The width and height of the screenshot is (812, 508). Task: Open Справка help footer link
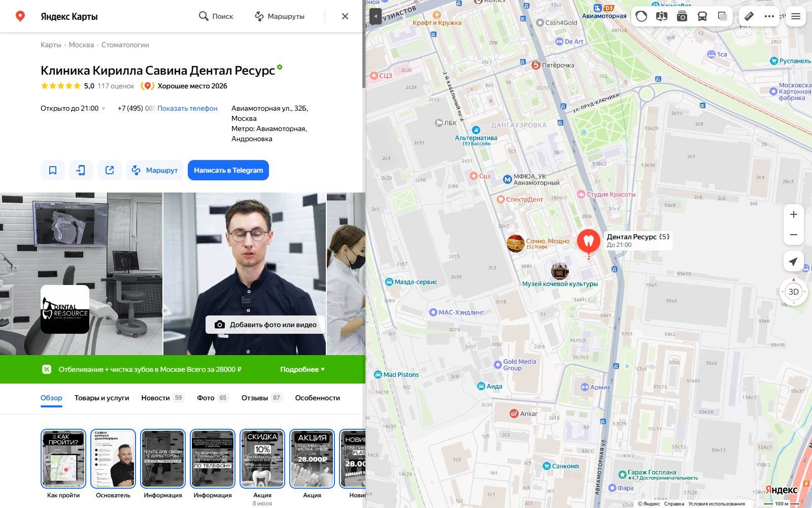[674, 504]
